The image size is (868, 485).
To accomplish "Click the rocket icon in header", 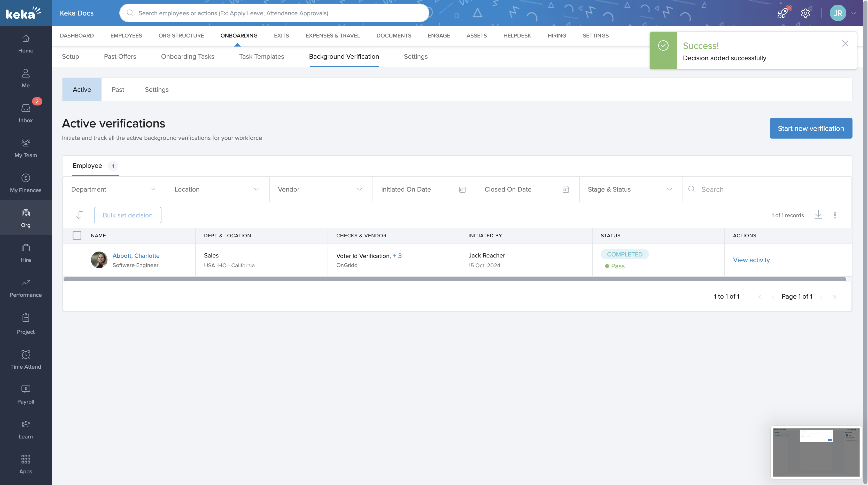I will (782, 13).
